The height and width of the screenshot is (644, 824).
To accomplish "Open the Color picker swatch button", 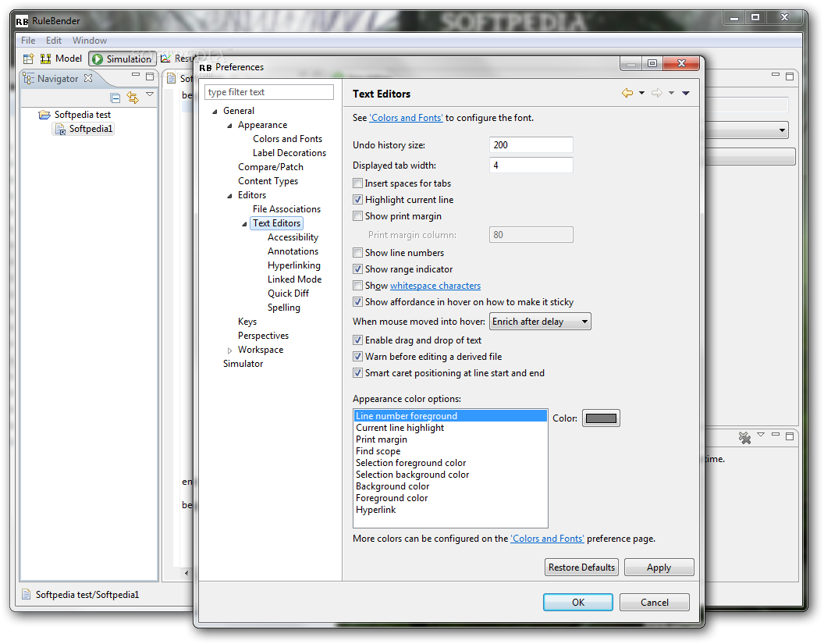I will point(601,418).
